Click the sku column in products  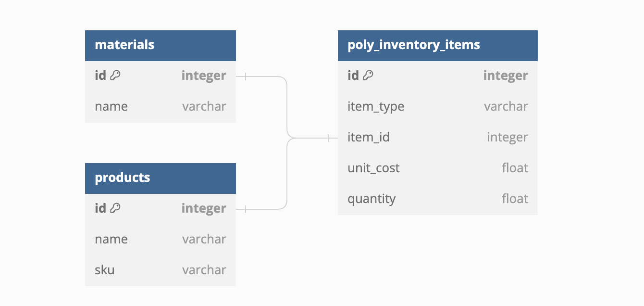tap(105, 270)
